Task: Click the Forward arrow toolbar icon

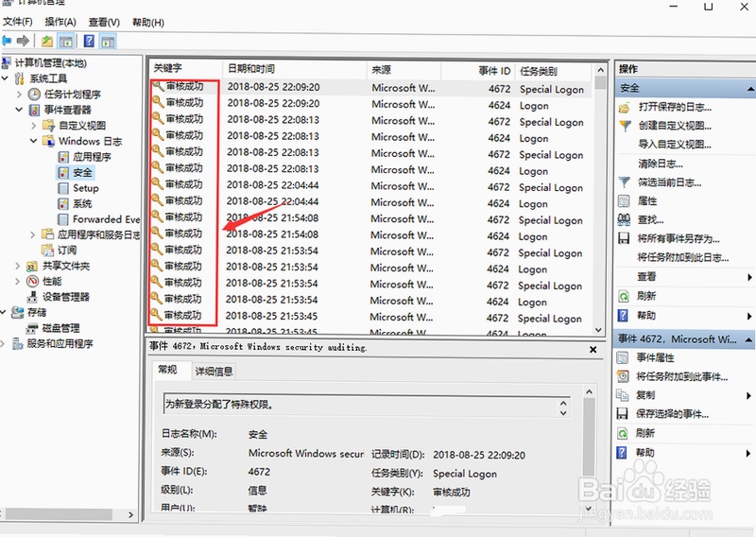Action: tap(23, 41)
